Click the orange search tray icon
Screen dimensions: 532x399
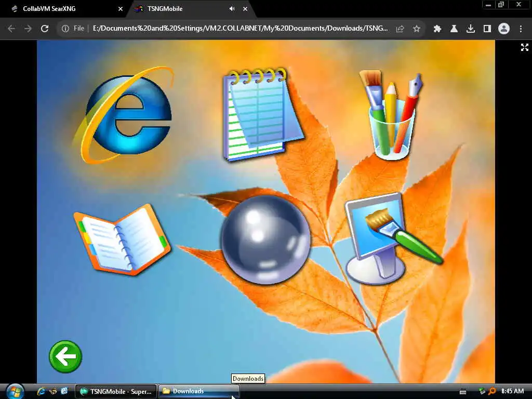[x=491, y=392]
